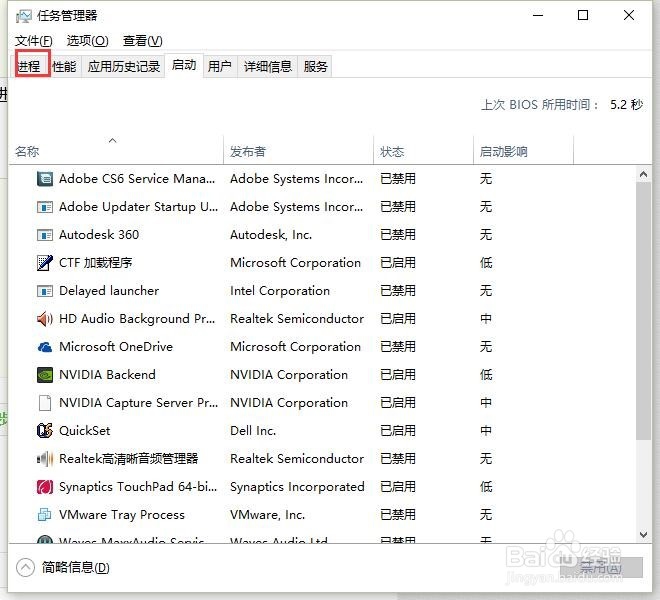Open the 文件(F) menu
The width and height of the screenshot is (660, 600).
click(34, 41)
